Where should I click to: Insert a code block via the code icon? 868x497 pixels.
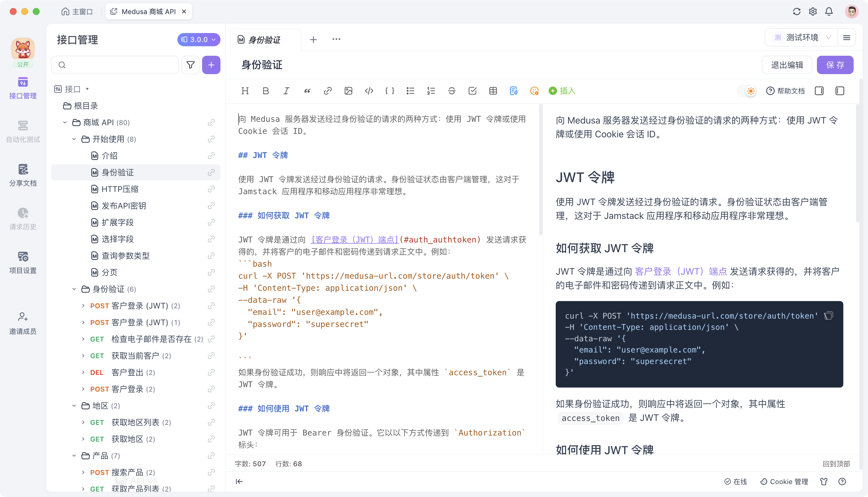369,91
